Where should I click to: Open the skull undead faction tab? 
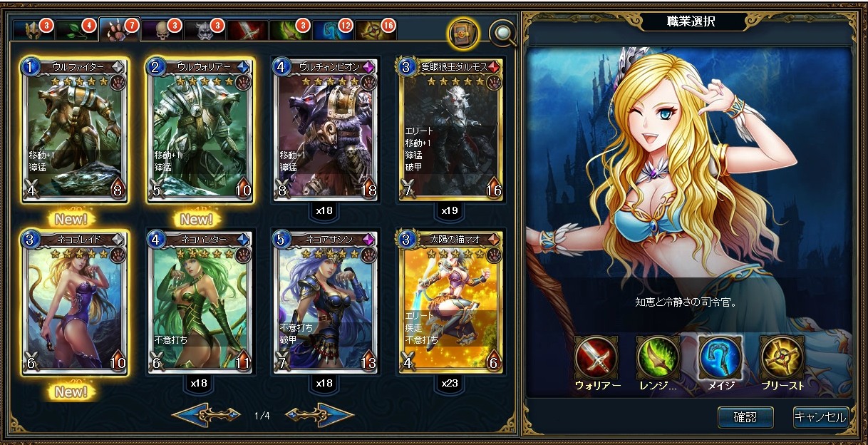point(162,29)
